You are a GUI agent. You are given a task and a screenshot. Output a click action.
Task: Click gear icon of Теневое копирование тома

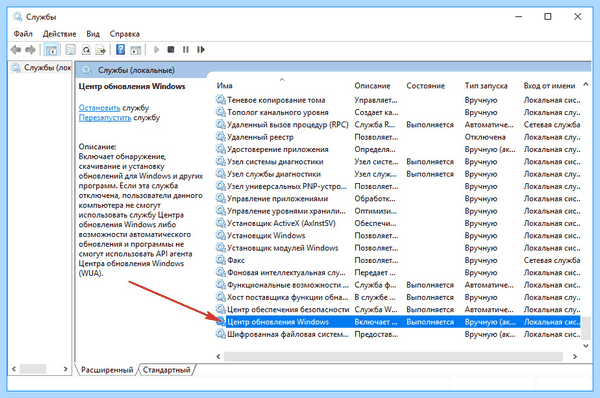(x=220, y=100)
